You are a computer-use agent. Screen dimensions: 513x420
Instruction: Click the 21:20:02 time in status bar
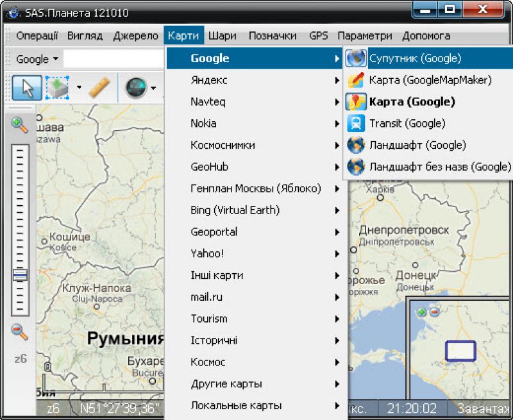pos(412,408)
